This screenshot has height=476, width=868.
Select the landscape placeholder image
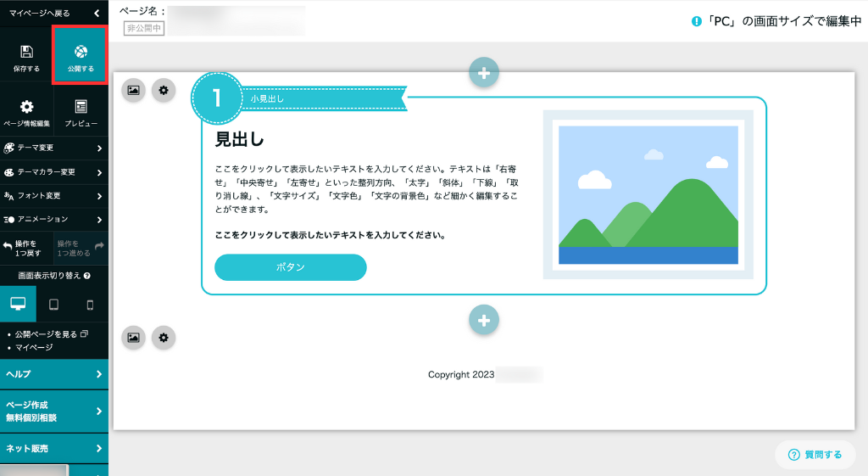click(x=648, y=194)
